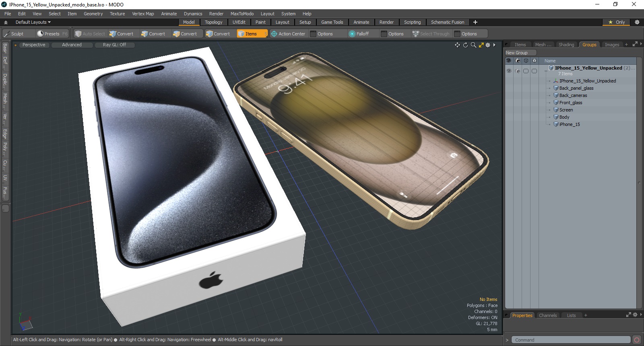This screenshot has width=644, height=346.
Task: Open the Topology layout
Action: (213, 22)
